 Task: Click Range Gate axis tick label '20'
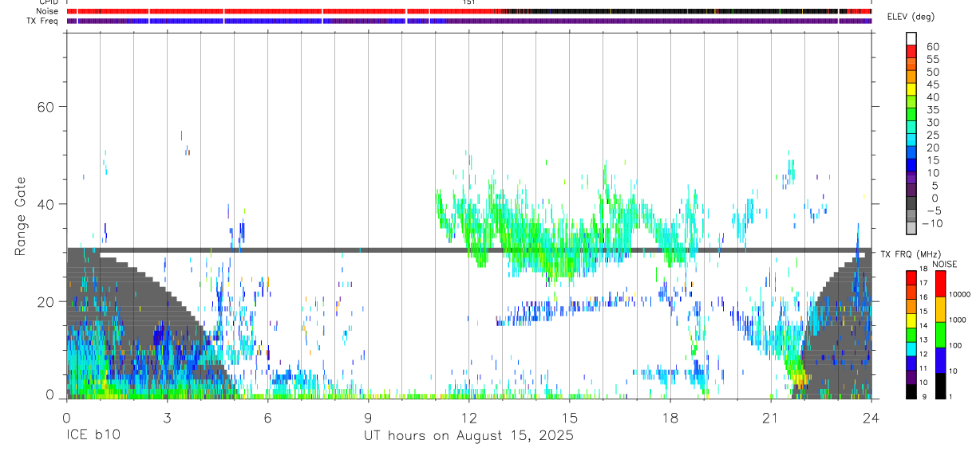pos(46,301)
